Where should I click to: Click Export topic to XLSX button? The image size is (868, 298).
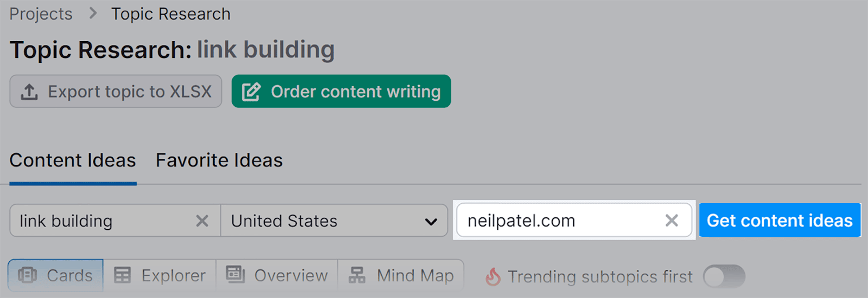116,92
